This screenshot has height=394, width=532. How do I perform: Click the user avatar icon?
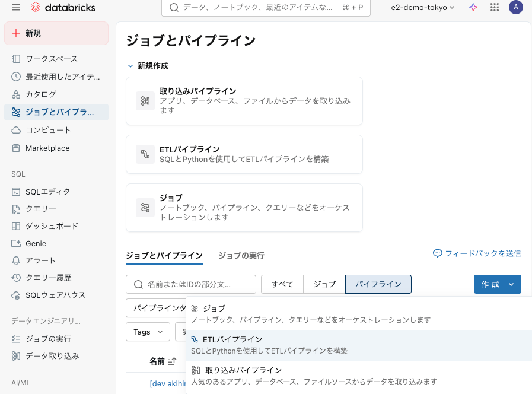coord(515,8)
